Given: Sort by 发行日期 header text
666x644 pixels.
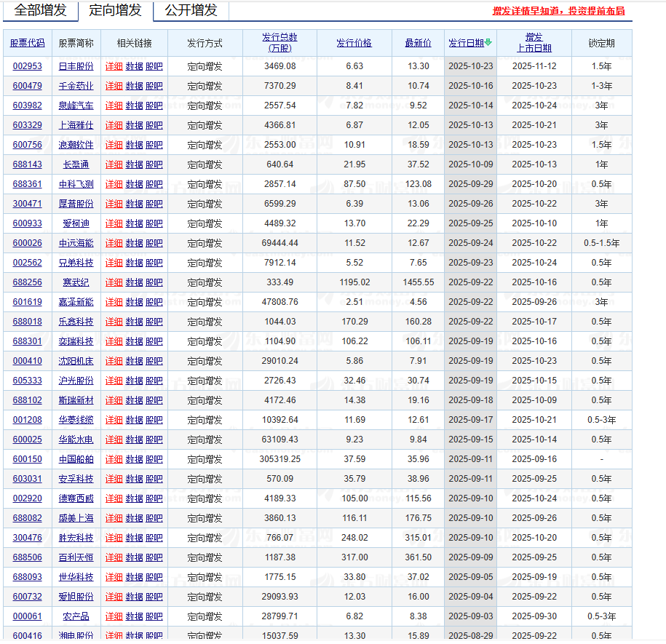Looking at the screenshot, I should click(x=466, y=43).
